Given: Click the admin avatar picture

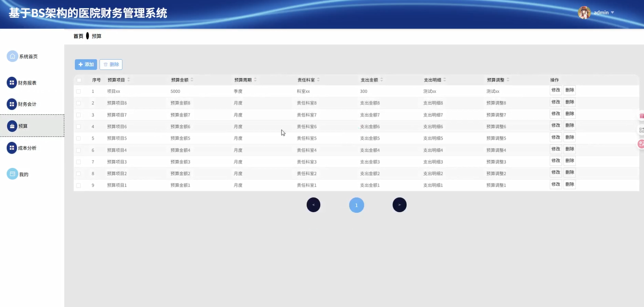Looking at the screenshot, I should tap(584, 13).
